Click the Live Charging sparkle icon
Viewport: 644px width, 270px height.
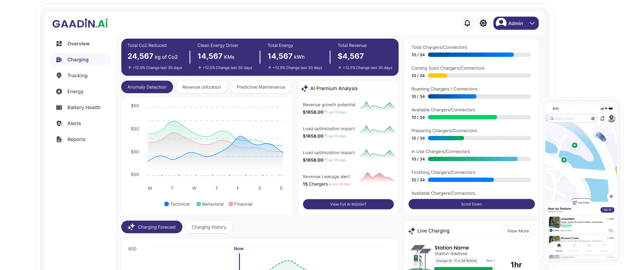pyautogui.click(x=412, y=231)
